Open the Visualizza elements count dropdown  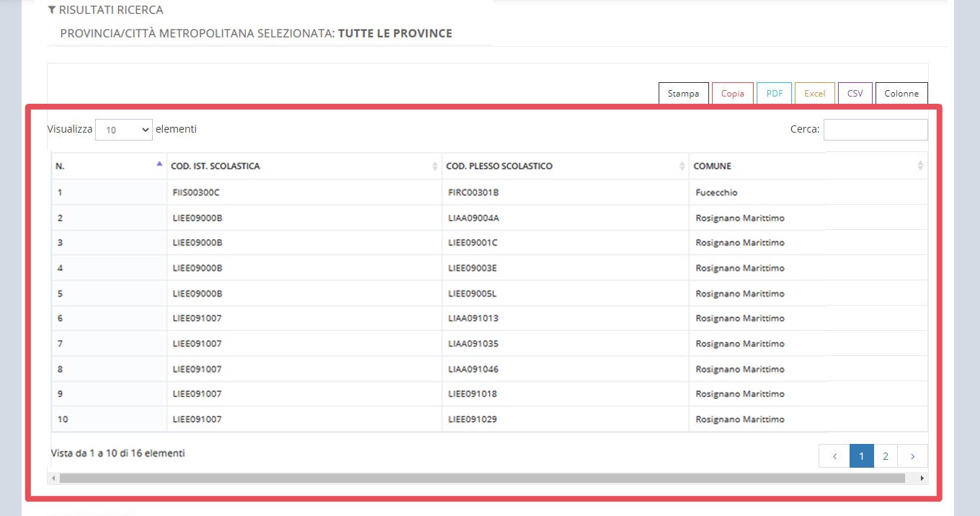point(124,130)
